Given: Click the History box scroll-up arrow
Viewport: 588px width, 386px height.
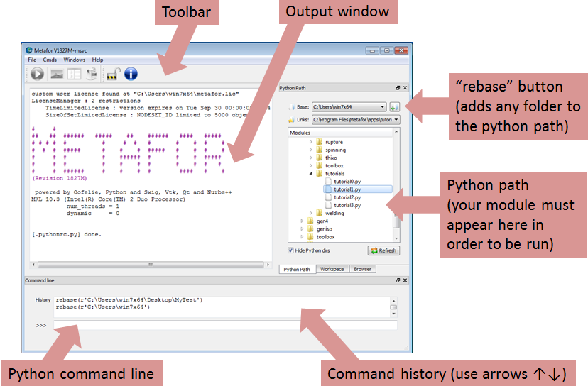Looking at the screenshot, I should 393,301.
